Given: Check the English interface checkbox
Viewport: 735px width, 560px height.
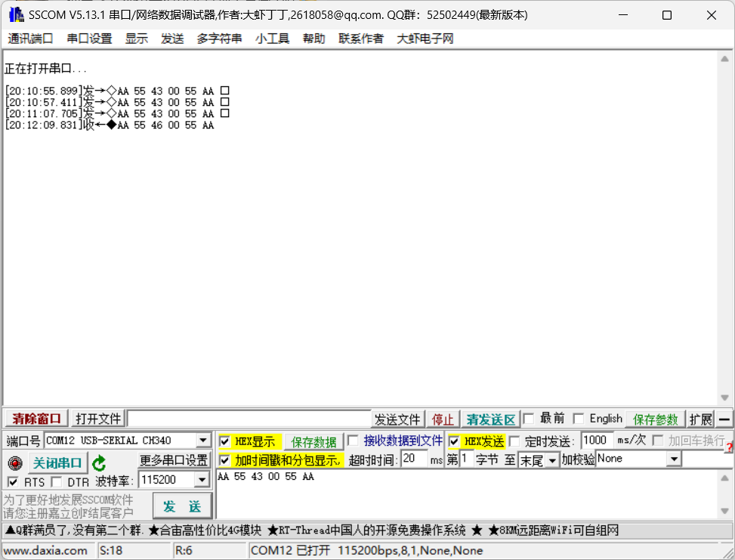Looking at the screenshot, I should click(x=579, y=418).
